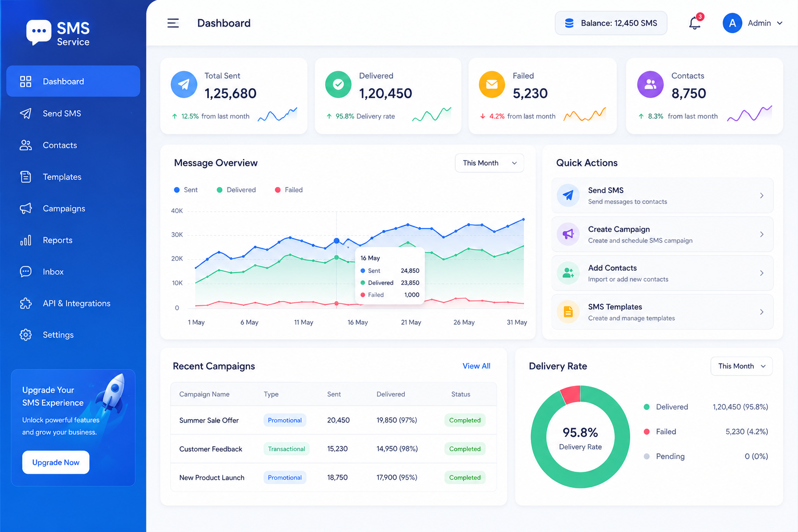This screenshot has height=532, width=798.
Task: Click the SMS Templates document icon
Action: pyautogui.click(x=568, y=312)
